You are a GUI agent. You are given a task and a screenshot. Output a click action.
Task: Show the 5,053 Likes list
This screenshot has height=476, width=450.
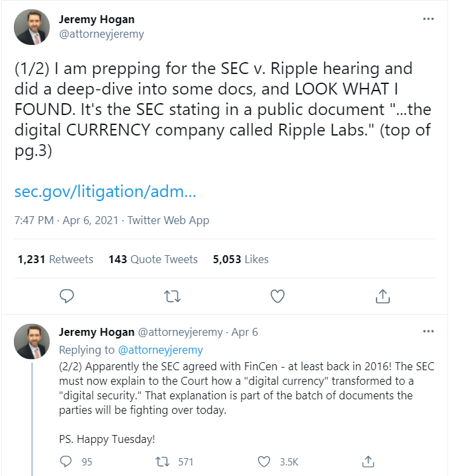(x=240, y=259)
